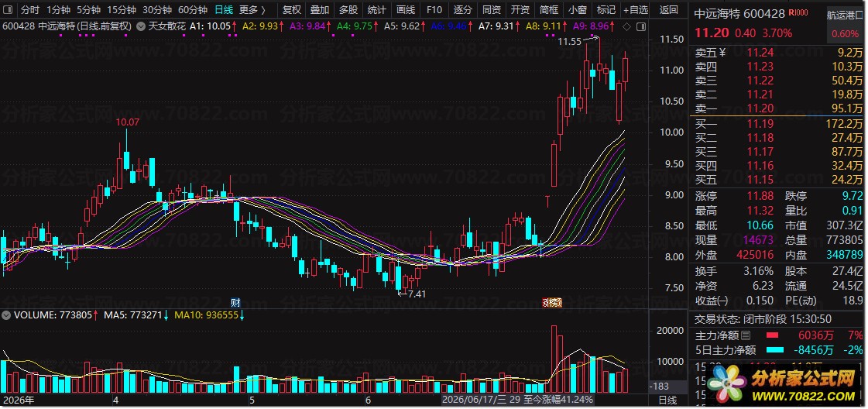Open the 主力净额 detail list icon
The image size is (868, 409).
click(745, 335)
